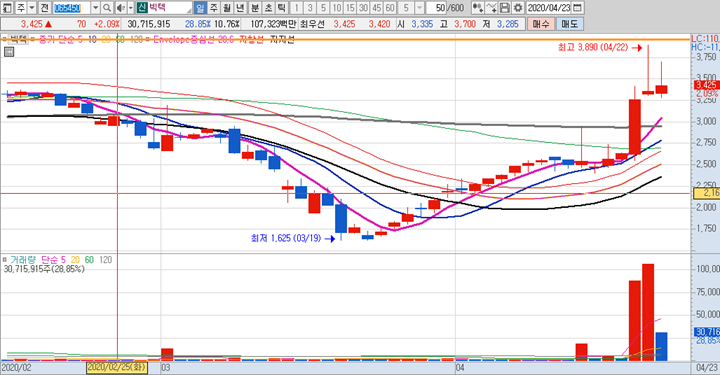Choose the 45 interval button
The image size is (720, 375).
(377, 8)
